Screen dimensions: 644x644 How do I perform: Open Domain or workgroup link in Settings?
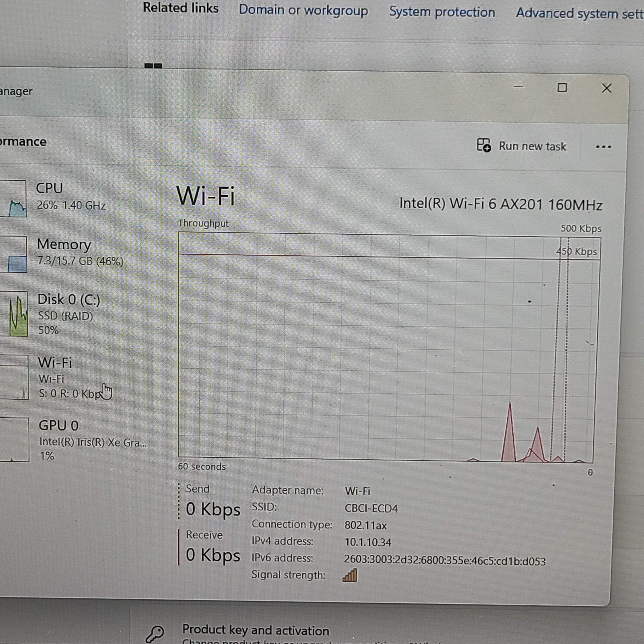tap(303, 10)
